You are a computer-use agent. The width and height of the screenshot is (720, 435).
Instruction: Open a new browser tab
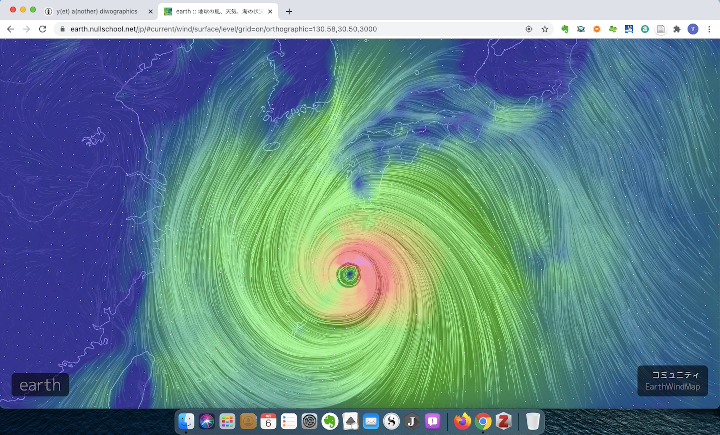289,11
